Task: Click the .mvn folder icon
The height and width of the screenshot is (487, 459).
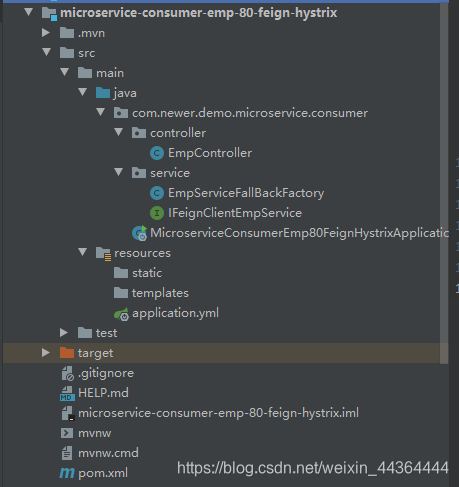Action: 67,33
